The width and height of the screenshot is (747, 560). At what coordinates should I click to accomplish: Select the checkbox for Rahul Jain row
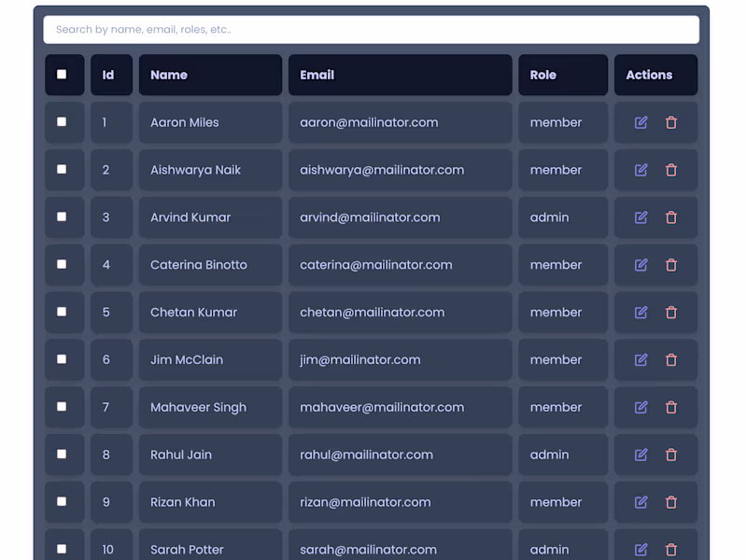point(63,455)
